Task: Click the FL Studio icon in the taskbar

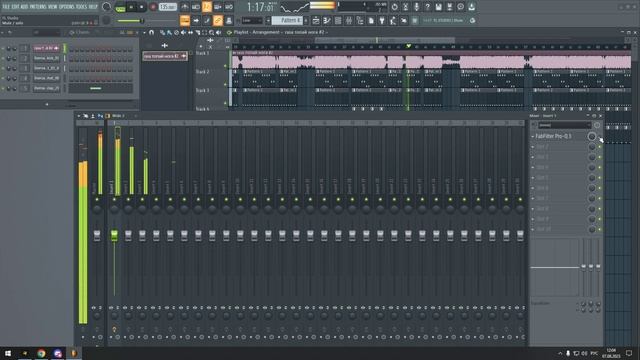Action: click(73, 353)
